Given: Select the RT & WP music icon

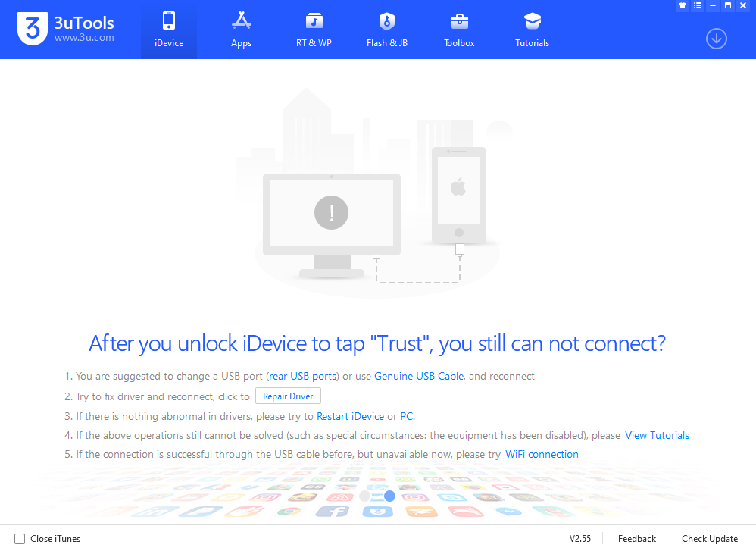Looking at the screenshot, I should pos(314,21).
